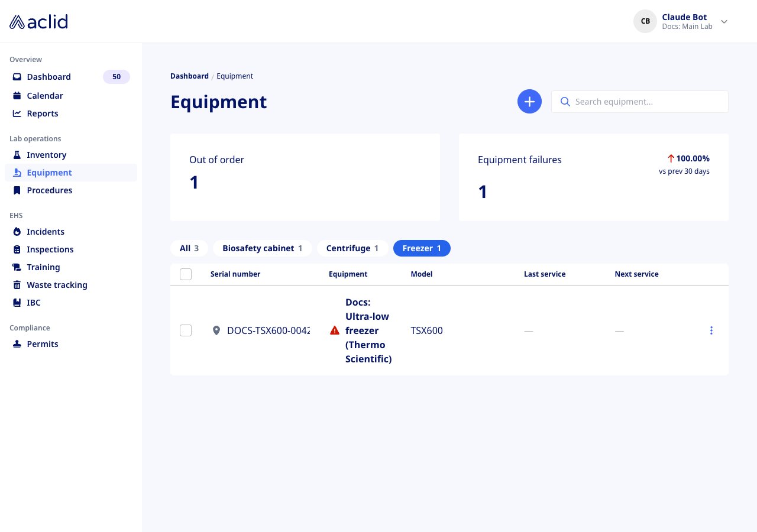Viewport: 757px width, 532px height.
Task: Open the three-dot menu for TSX600 row
Action: pyautogui.click(x=711, y=330)
